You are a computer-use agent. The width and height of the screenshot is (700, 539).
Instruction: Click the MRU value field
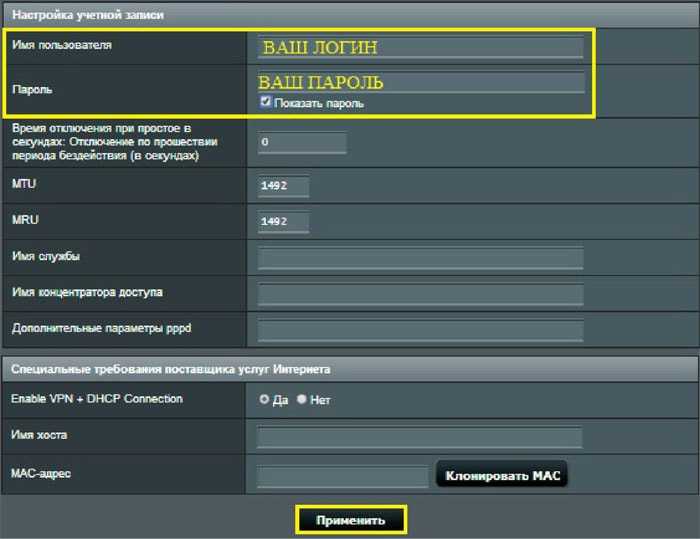point(283,222)
